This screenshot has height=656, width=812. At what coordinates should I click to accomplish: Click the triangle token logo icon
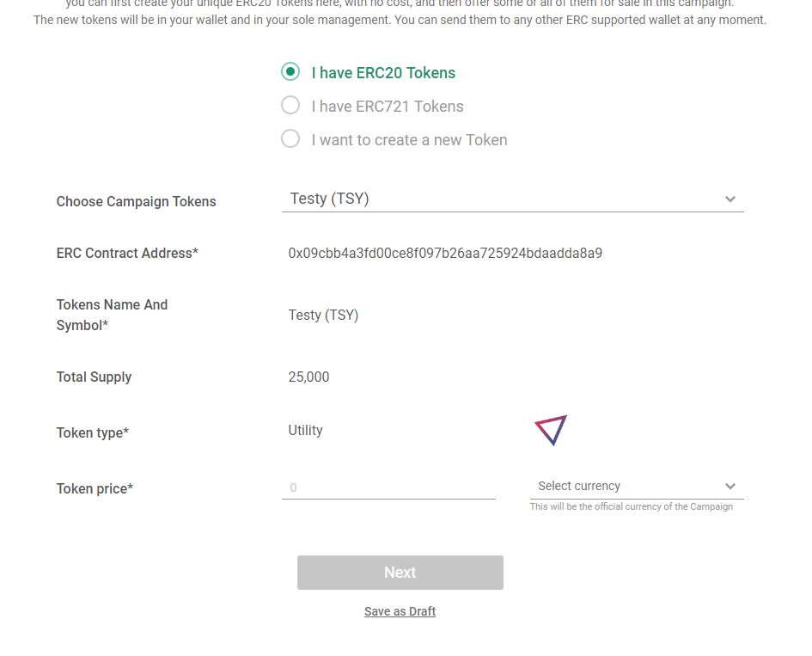coord(551,430)
